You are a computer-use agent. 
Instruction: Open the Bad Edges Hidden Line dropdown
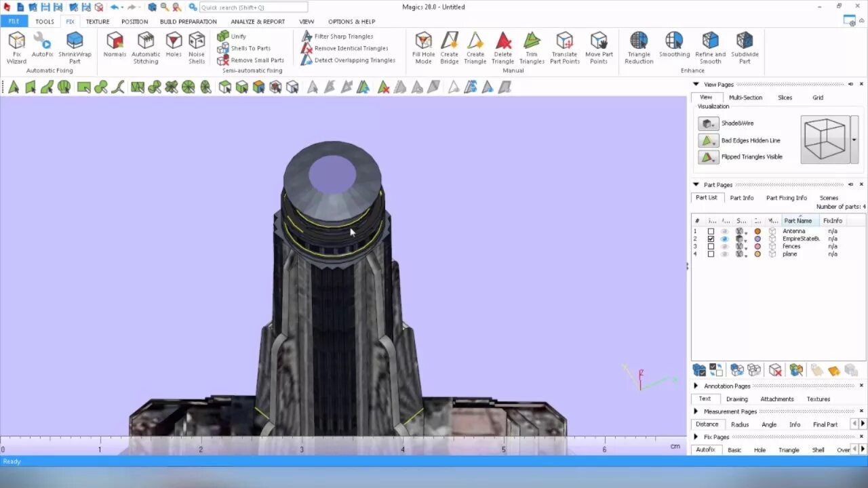[709, 140]
